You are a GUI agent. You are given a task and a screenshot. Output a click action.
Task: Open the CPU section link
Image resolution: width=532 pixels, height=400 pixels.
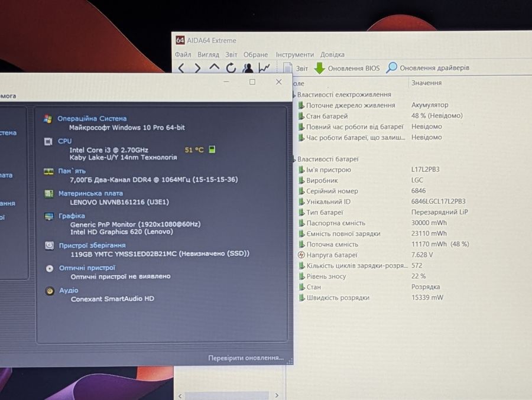[x=64, y=141]
